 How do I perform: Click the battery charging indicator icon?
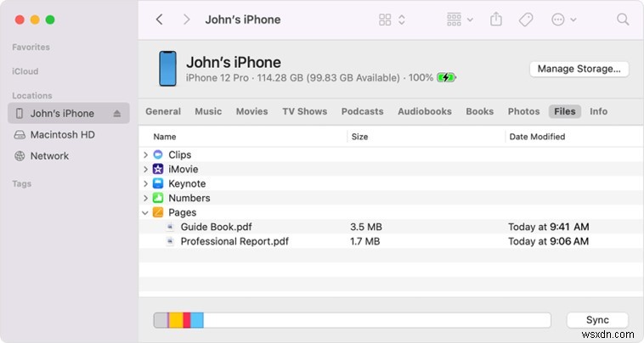click(446, 77)
